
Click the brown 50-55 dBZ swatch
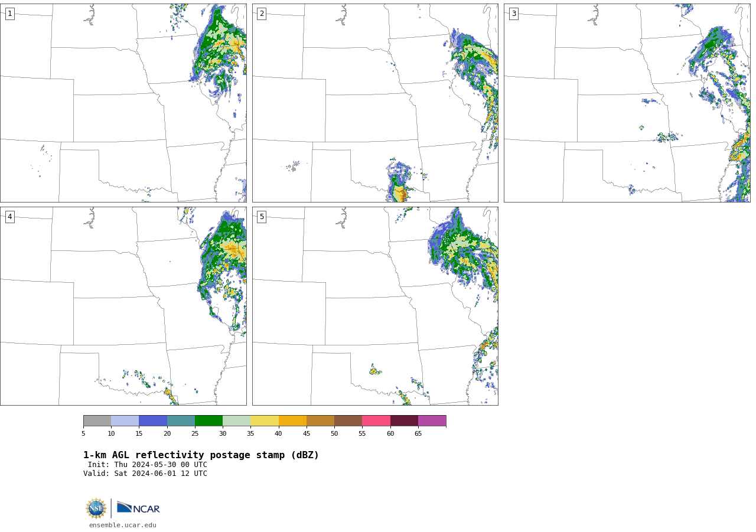[x=348, y=421]
